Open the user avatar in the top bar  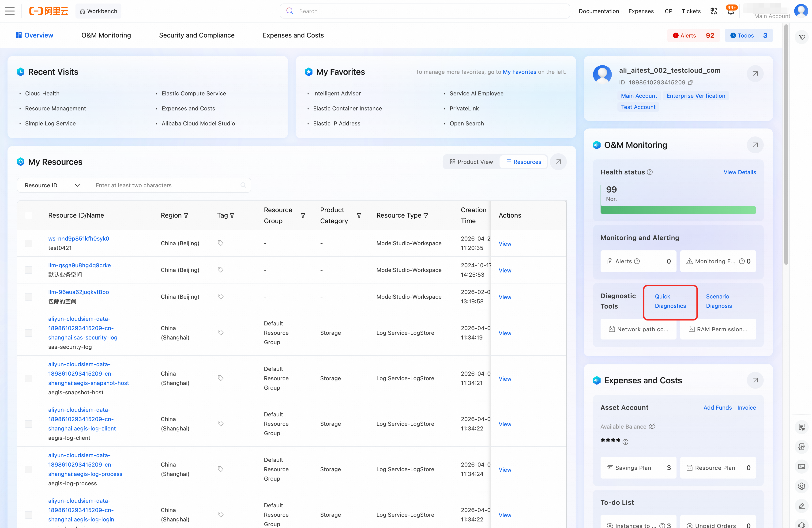click(801, 11)
